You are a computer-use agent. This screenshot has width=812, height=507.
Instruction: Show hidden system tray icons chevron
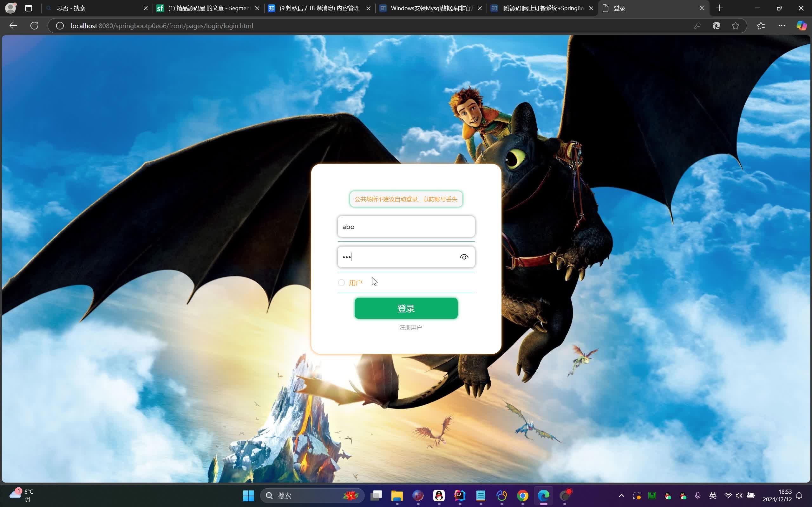point(621,496)
